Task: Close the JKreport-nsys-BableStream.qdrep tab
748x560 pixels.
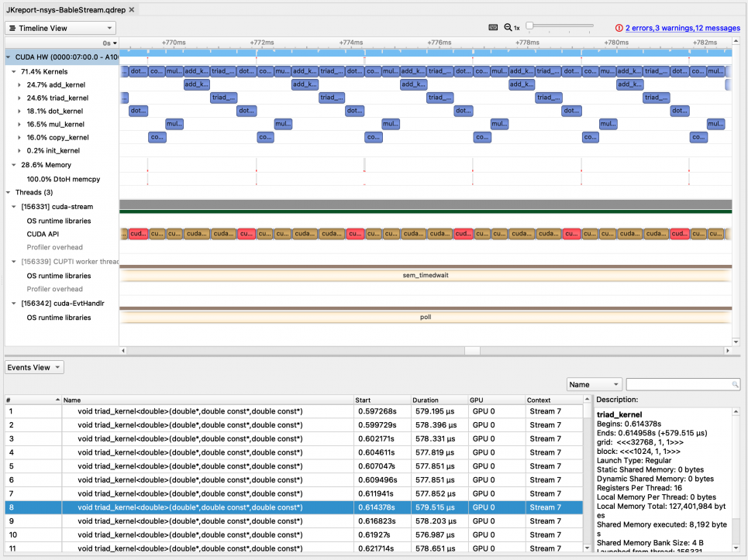Action: (132, 9)
